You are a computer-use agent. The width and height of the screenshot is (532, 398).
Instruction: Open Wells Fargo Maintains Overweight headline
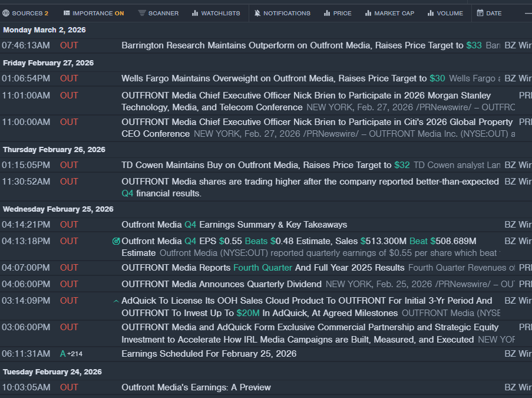(283, 78)
